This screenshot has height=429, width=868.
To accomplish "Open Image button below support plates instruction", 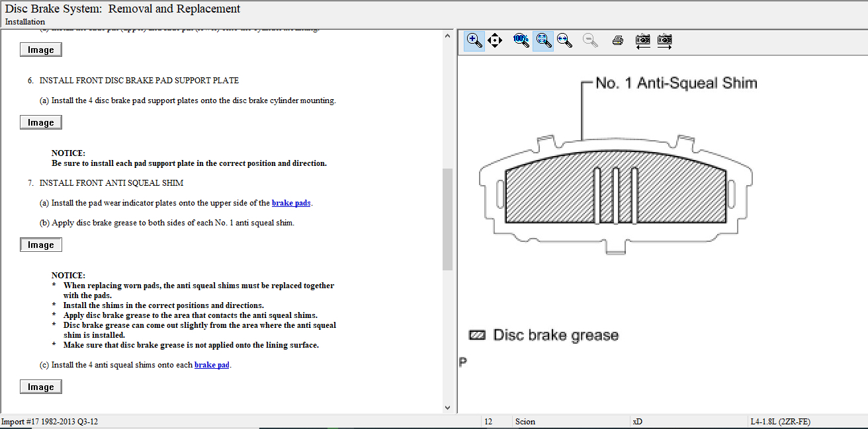I will [41, 122].
